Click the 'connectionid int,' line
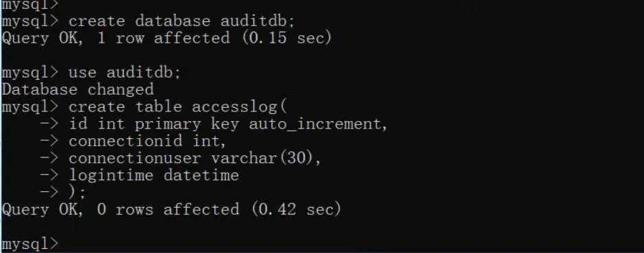Viewport: 644px width, 253px height. [x=148, y=141]
